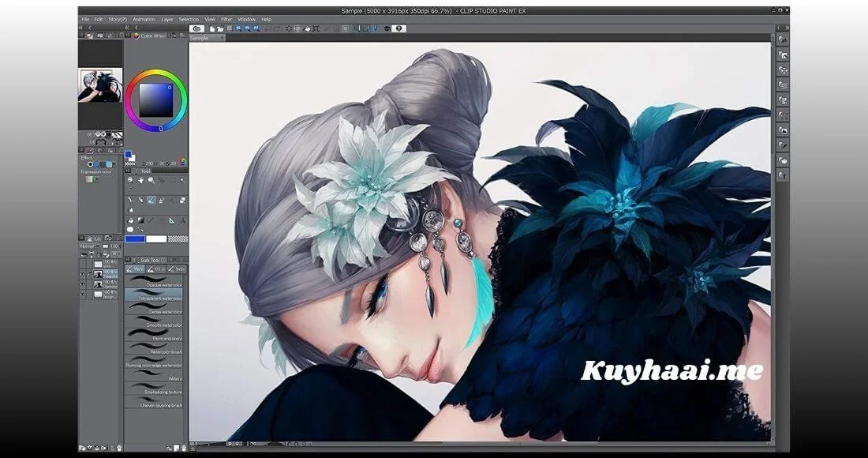Image resolution: width=868 pixels, height=458 pixels.
Task: Select the Pen tool
Action: point(130,200)
